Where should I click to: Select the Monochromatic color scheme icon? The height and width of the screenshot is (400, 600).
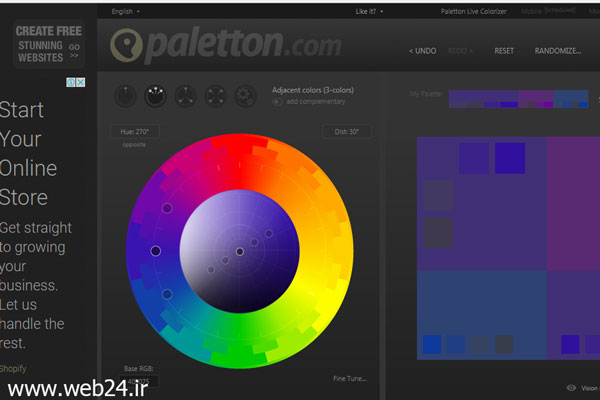126,96
